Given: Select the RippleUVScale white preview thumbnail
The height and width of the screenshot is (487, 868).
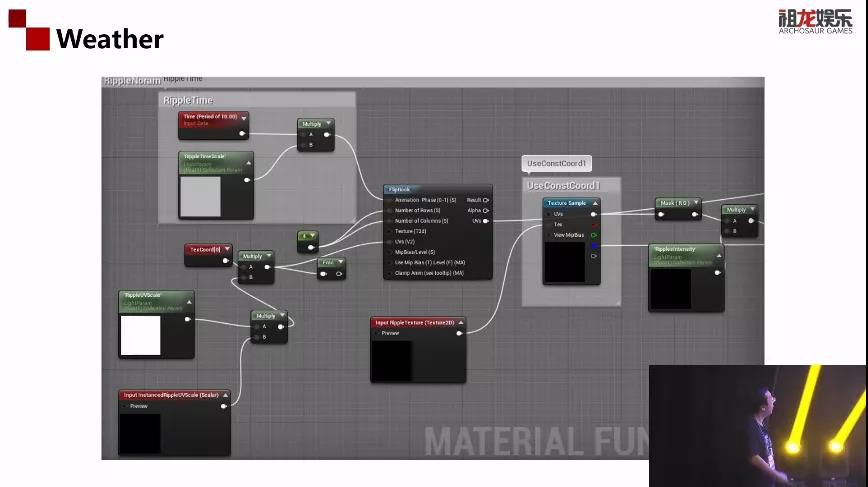Looking at the screenshot, I should pyautogui.click(x=141, y=335).
